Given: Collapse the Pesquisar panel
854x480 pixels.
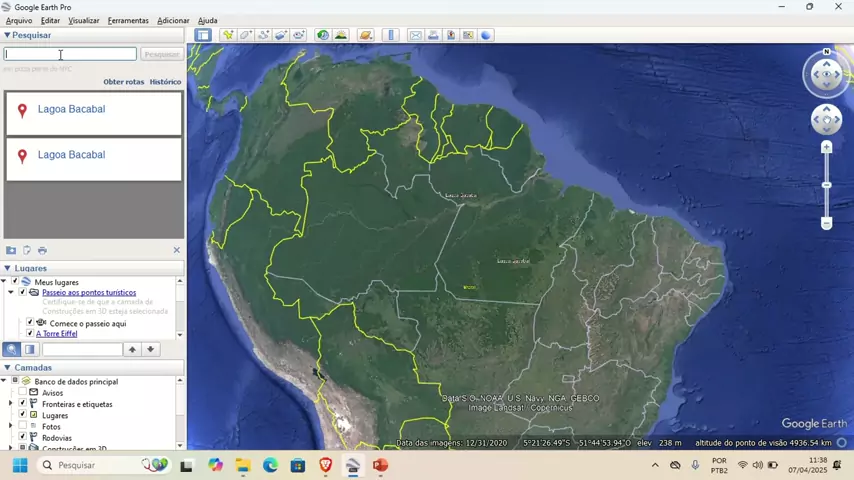Looking at the screenshot, I should [7, 35].
